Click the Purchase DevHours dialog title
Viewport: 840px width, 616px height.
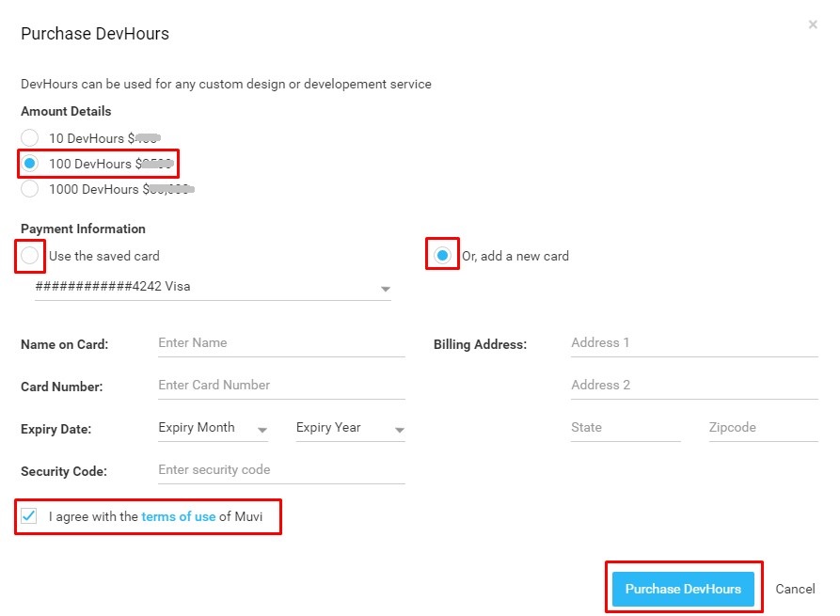click(95, 34)
